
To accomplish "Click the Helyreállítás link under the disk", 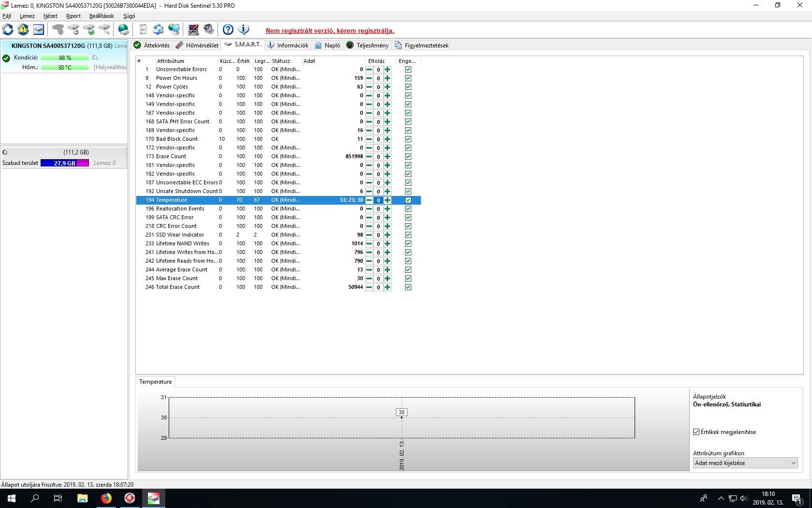I will click(x=110, y=67).
